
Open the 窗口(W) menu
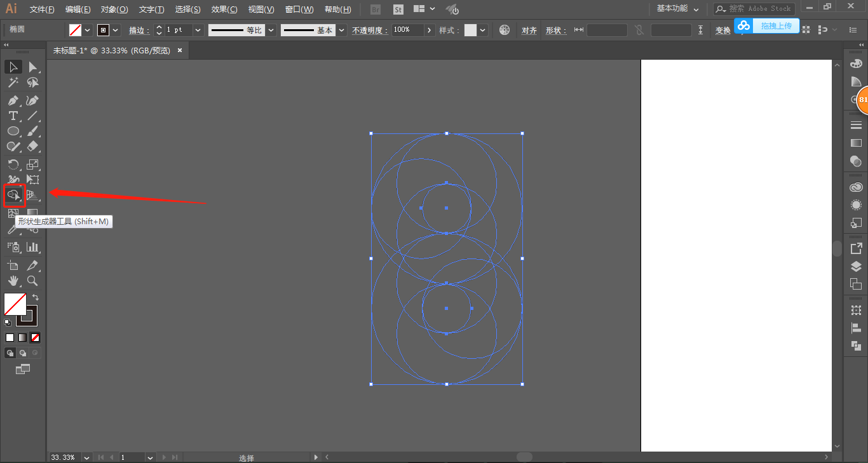[x=299, y=10]
